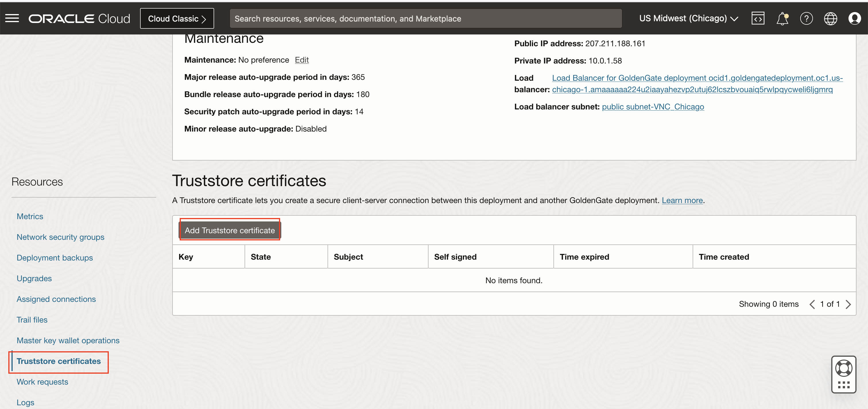The image size is (868, 409).
Task: Open the language globe icon
Action: click(x=830, y=19)
